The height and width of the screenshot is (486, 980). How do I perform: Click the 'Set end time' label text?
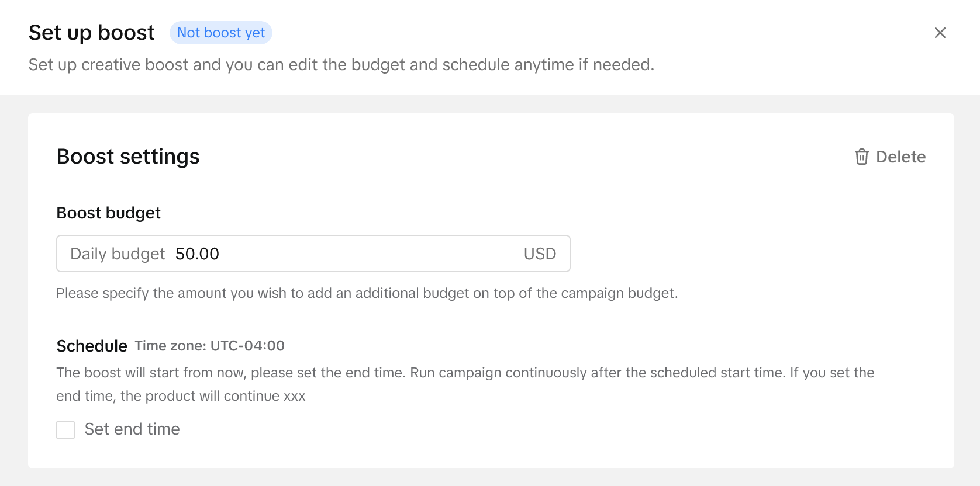(x=132, y=429)
